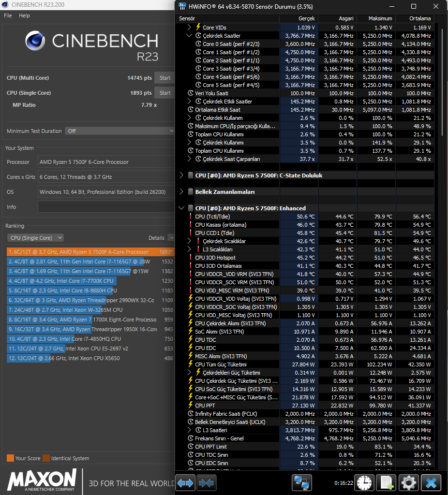Viewport: 448px width, 495px height.
Task: Expand the Bellek Zamanlamaları section
Action: (x=181, y=191)
